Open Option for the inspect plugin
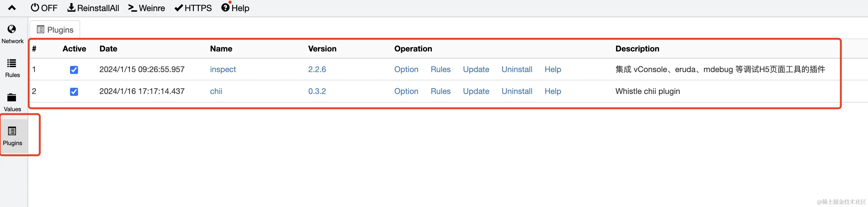This screenshot has height=207, width=868. (x=406, y=69)
